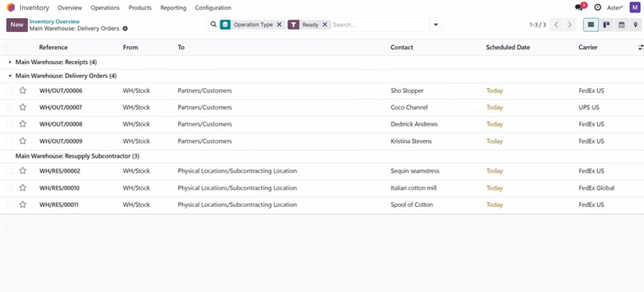Remove the Ready filter facet
The image size is (644, 292).
[x=325, y=25]
